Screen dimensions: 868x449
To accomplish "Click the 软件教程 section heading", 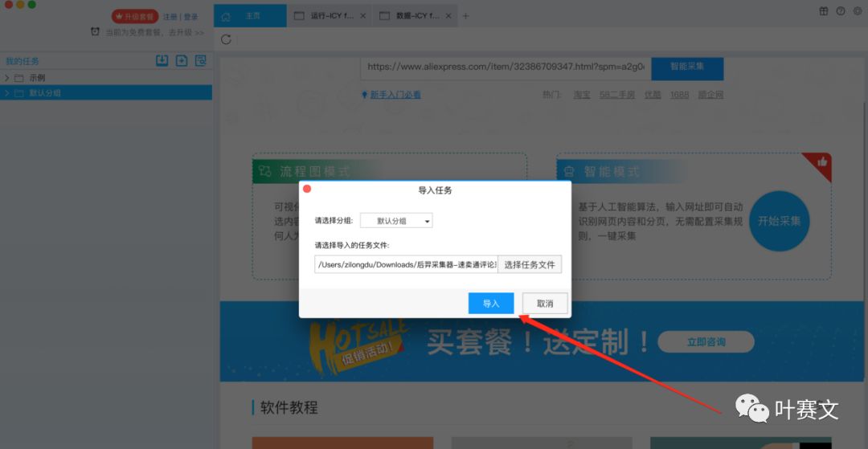I will [x=288, y=408].
